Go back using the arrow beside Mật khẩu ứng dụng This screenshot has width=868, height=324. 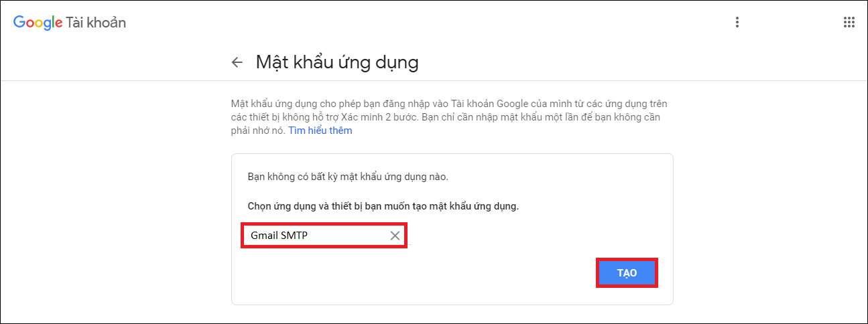pos(237,62)
